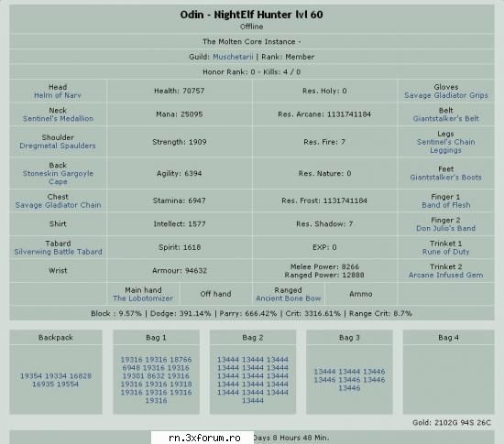
Task: Open the Savage Gladiator Grips gloves link
Action: [x=446, y=95]
